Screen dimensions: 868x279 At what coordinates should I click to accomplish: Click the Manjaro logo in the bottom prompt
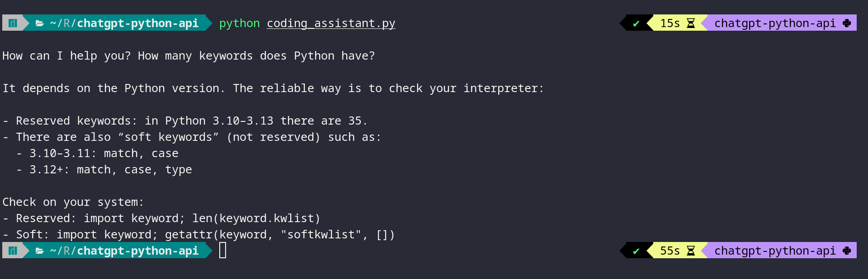pos(13,251)
